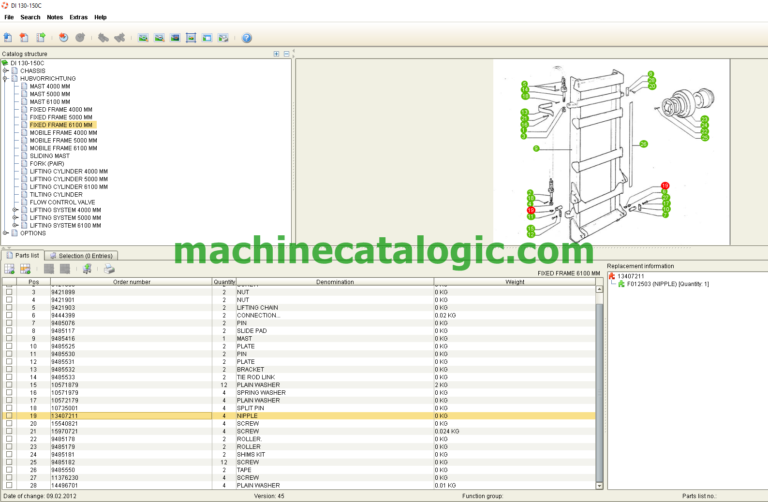The image size is (768, 502).
Task: Collapse the HUBVORRICHTUNG tree node
Action: (5, 78)
